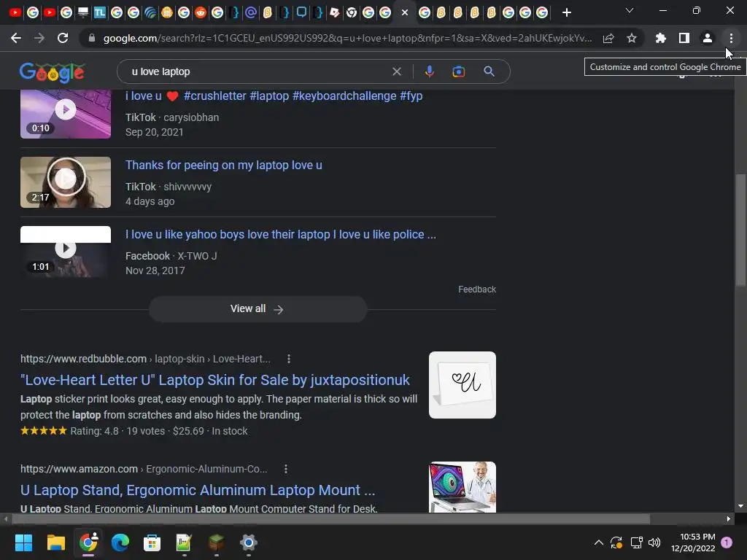Open Chrome's three-dot menu
Viewport: 747px width, 560px height.
click(731, 38)
